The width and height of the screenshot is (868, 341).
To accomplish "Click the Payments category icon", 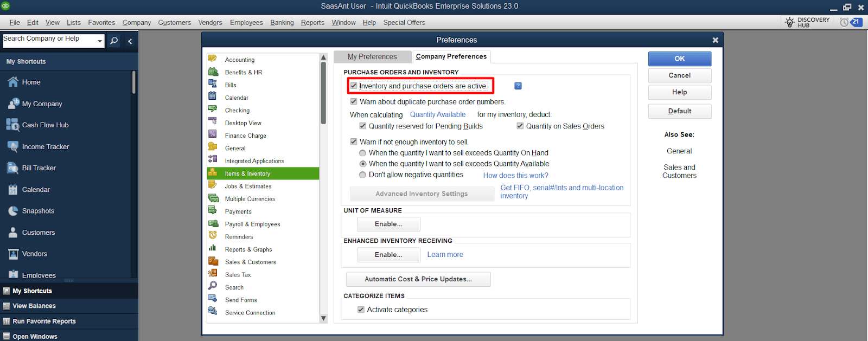I will [213, 210].
